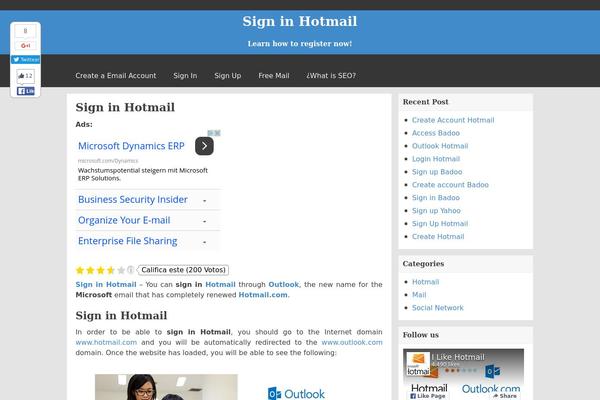Click the thumbs-up 12 likes counter
The image size is (600, 400).
(x=26, y=76)
